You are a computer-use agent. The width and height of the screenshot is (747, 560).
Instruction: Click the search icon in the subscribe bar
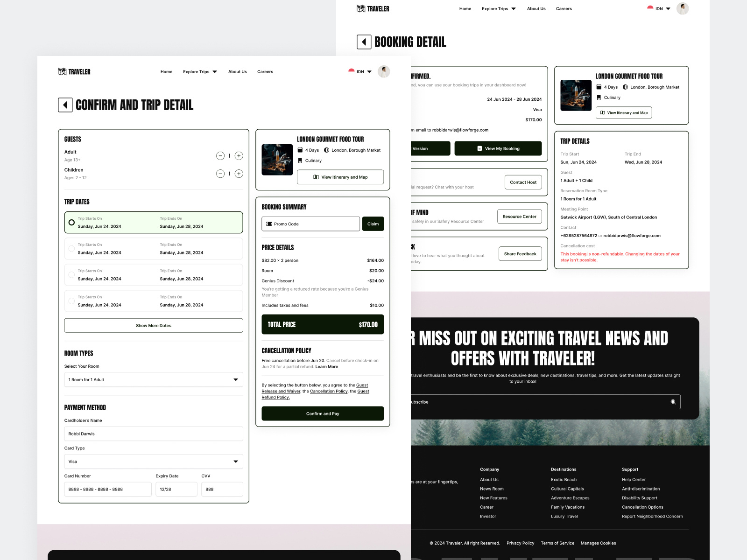coord(673,401)
